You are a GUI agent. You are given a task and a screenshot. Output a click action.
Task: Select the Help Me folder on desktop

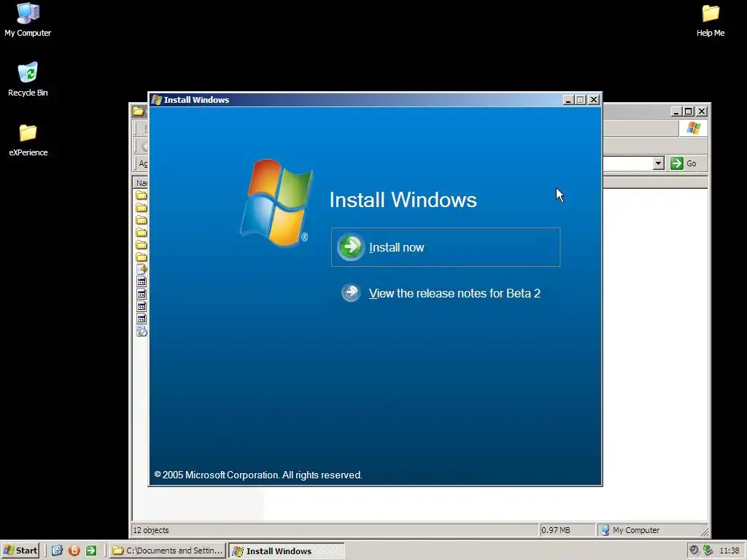click(x=711, y=20)
